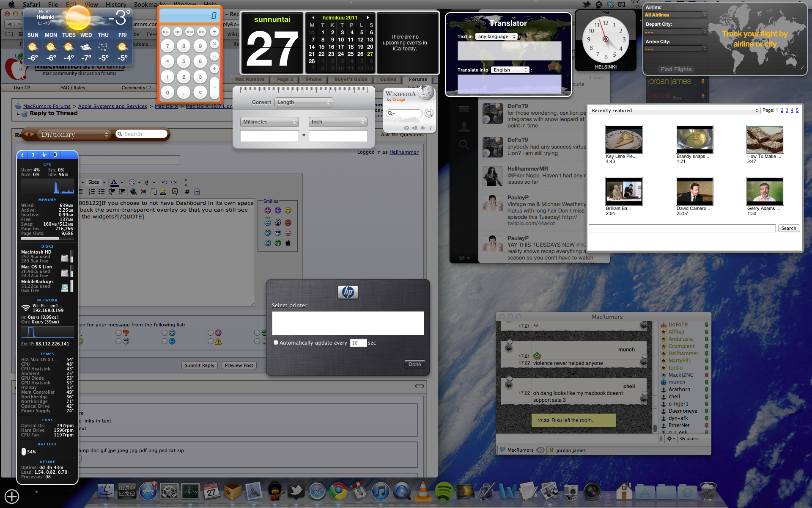
Task: Click the Twitter bird icon in Dock
Action: click(x=296, y=491)
